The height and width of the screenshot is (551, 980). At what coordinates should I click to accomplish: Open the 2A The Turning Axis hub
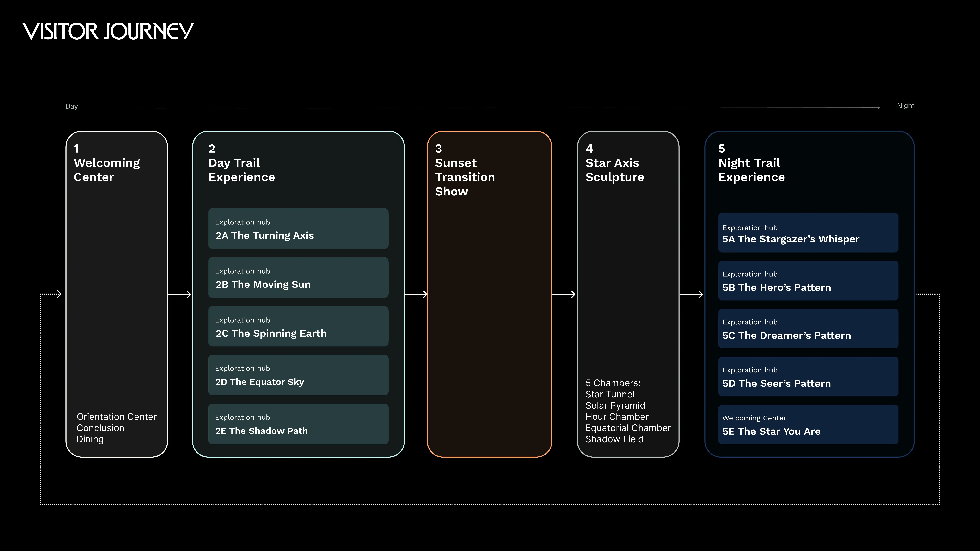click(298, 228)
